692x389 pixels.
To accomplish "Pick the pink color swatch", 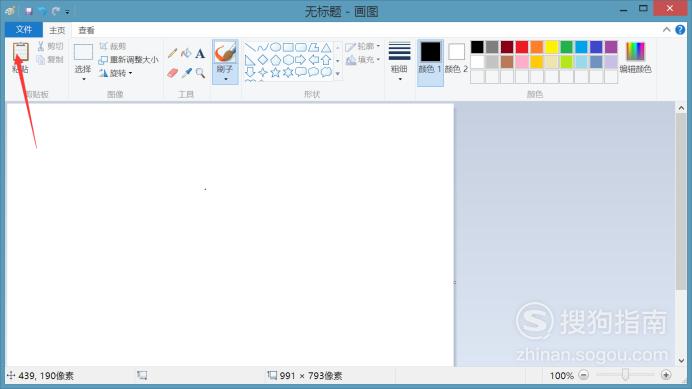I will pos(522,62).
